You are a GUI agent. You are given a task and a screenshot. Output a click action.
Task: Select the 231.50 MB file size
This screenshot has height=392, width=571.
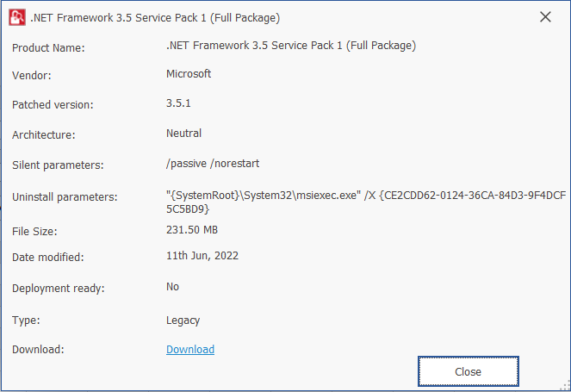pyautogui.click(x=192, y=230)
